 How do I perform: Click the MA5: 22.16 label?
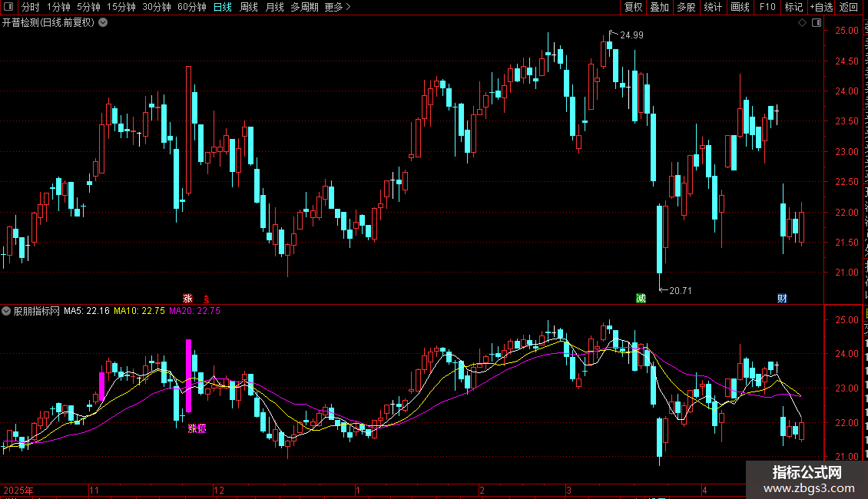point(86,311)
